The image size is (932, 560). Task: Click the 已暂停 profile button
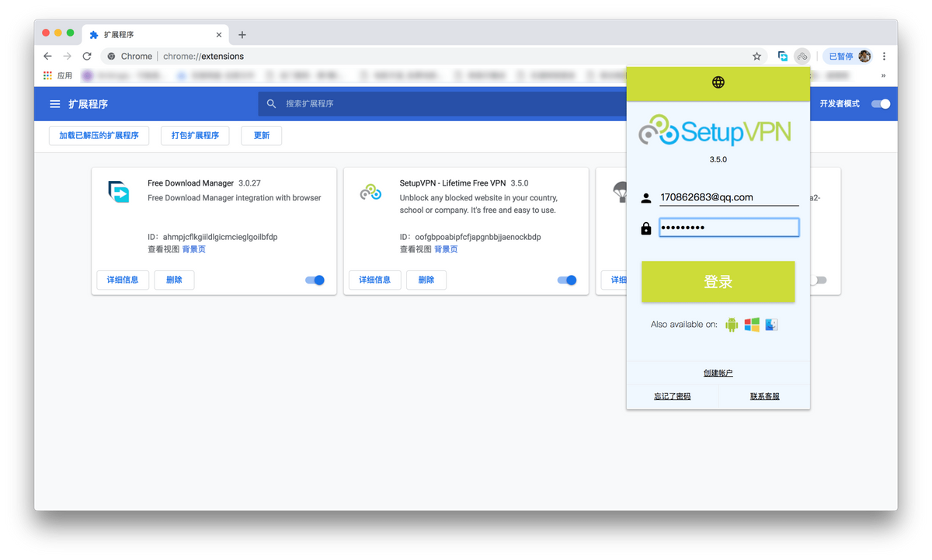coord(848,56)
